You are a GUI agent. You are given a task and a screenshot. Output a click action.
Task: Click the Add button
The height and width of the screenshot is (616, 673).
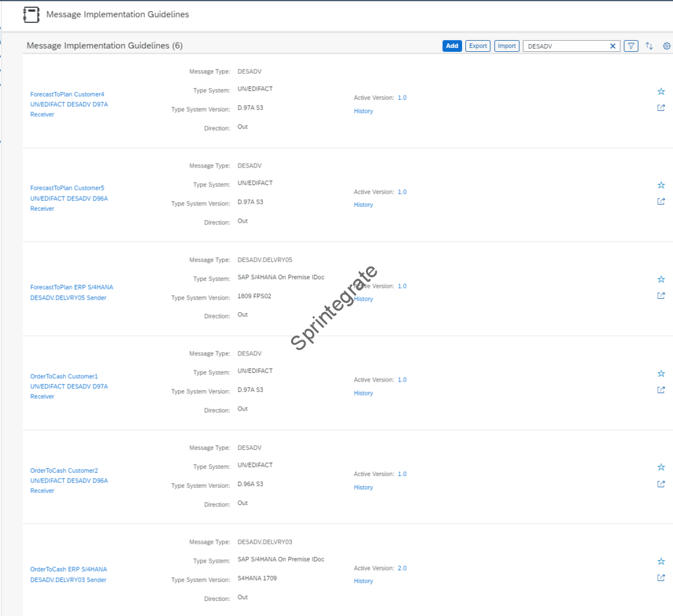452,46
